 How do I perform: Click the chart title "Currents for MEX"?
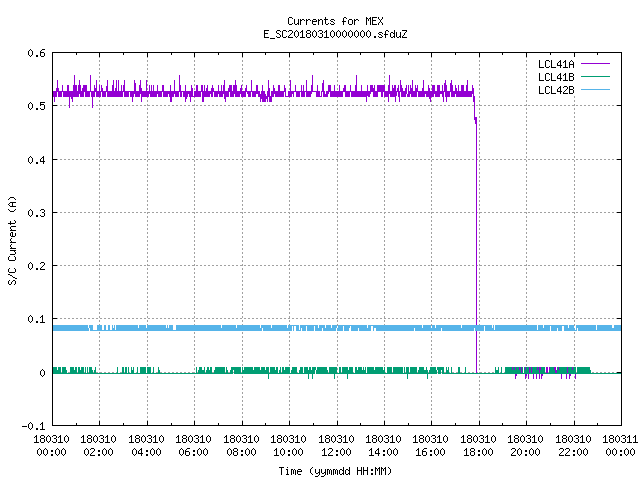(x=335, y=21)
